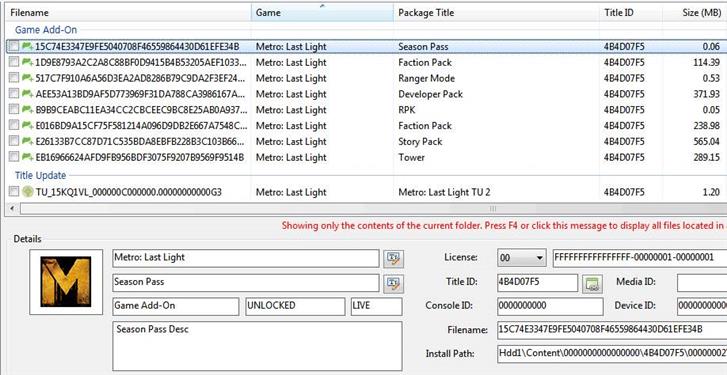
Task: Tick the checkbox for the RPK package
Action: [14, 109]
